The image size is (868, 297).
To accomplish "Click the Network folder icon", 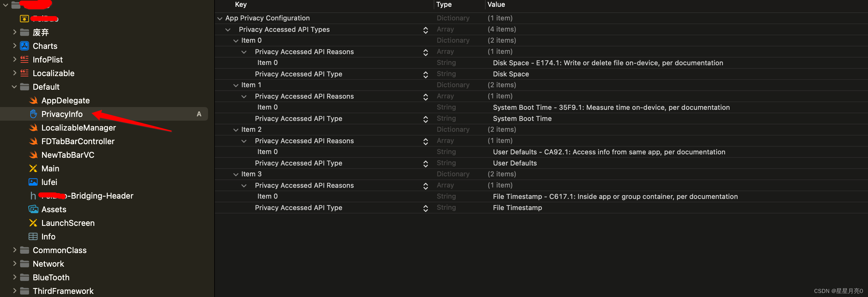I will click(x=24, y=264).
